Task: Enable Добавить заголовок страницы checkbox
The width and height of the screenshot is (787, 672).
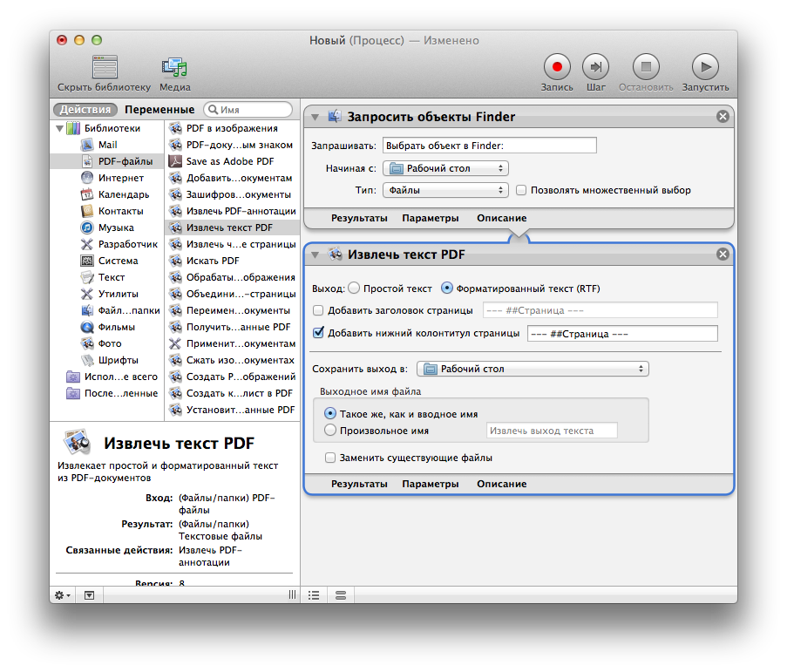Action: click(318, 309)
